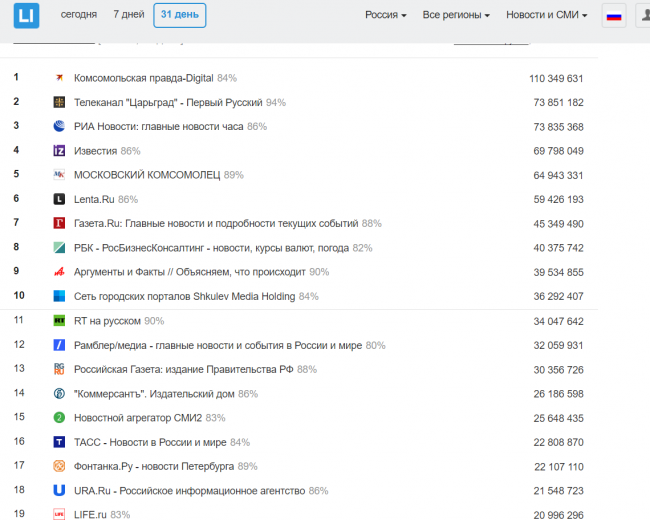Click visitor count 69 798 049
The image size is (650, 520).
[x=558, y=151]
